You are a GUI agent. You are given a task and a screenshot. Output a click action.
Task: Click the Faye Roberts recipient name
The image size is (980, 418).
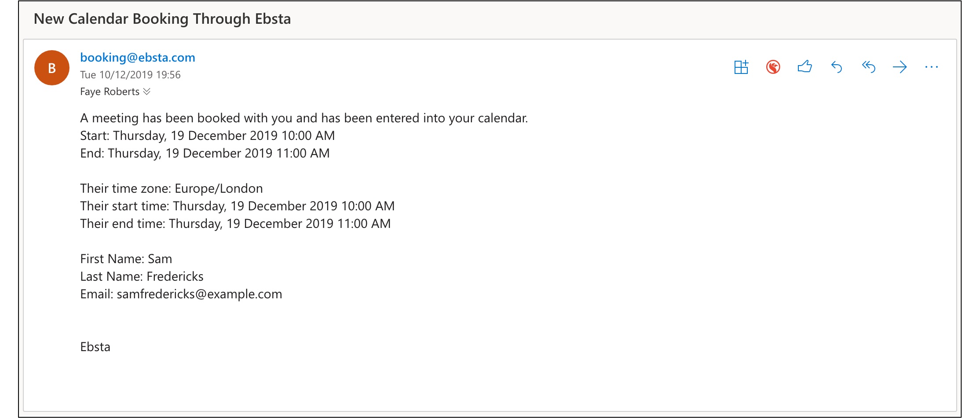pos(110,92)
